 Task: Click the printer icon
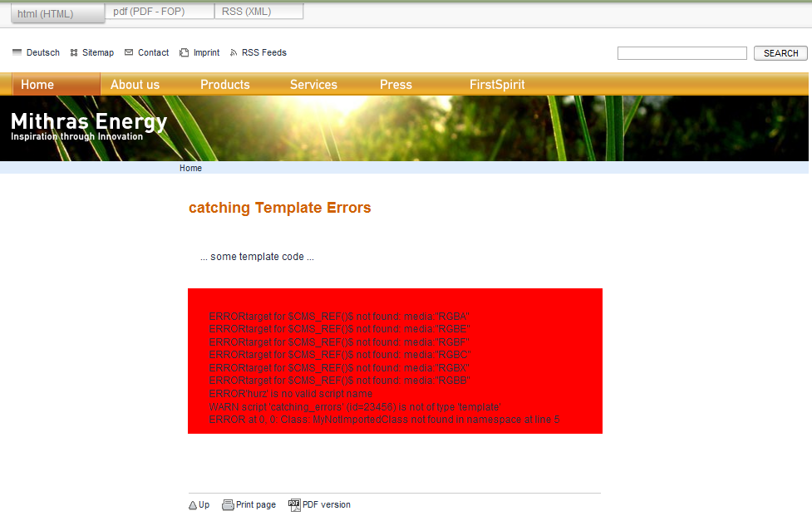tap(228, 505)
